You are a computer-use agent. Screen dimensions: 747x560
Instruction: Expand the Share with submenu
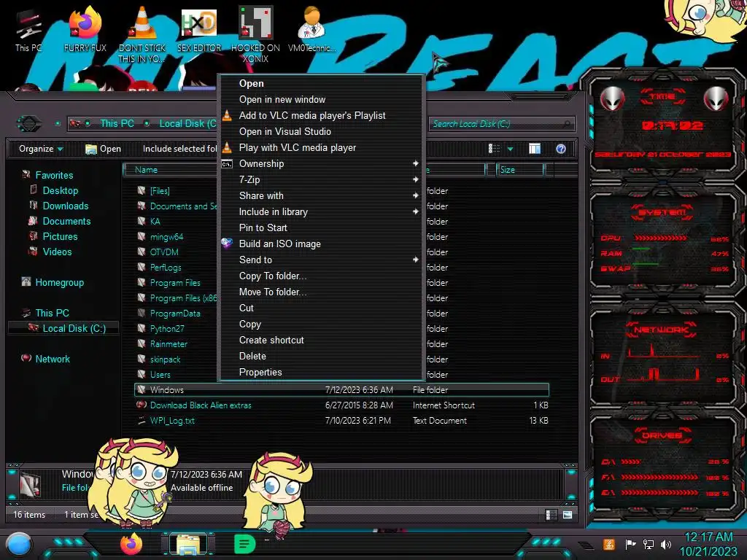coord(320,195)
